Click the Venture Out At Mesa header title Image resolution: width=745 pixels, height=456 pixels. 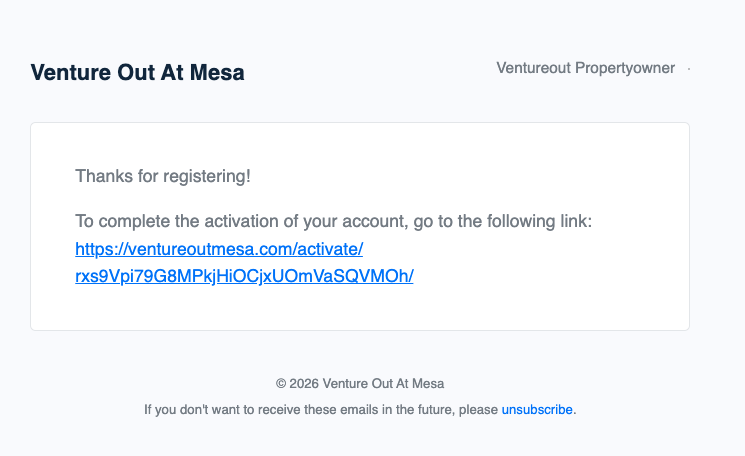137,73
